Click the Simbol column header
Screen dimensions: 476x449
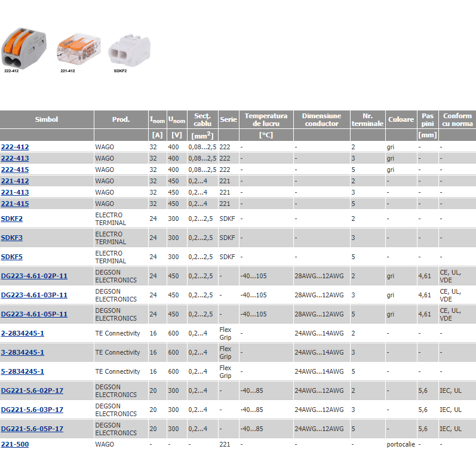47,119
